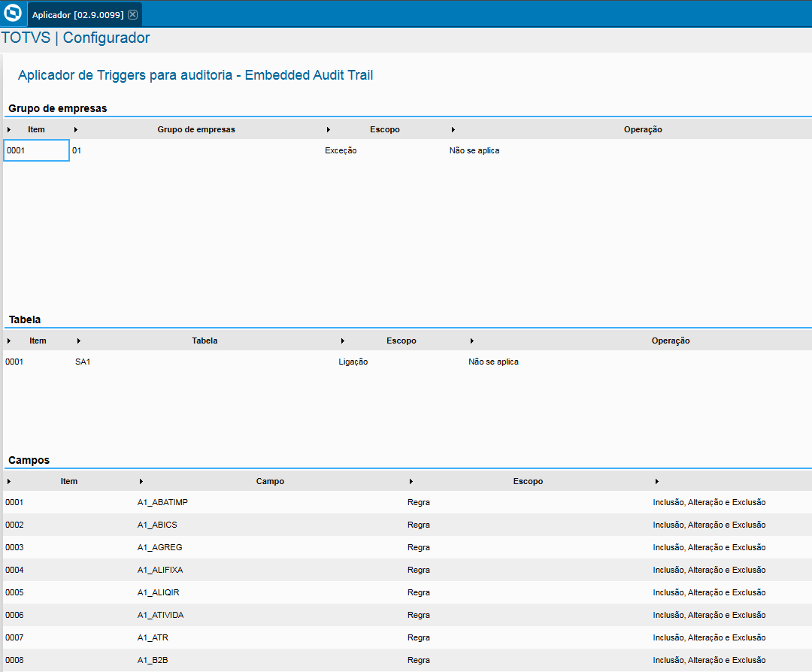Click Inclusão, Alteração e Exclusão for A1_ATR
This screenshot has height=672, width=812.
pos(709,638)
